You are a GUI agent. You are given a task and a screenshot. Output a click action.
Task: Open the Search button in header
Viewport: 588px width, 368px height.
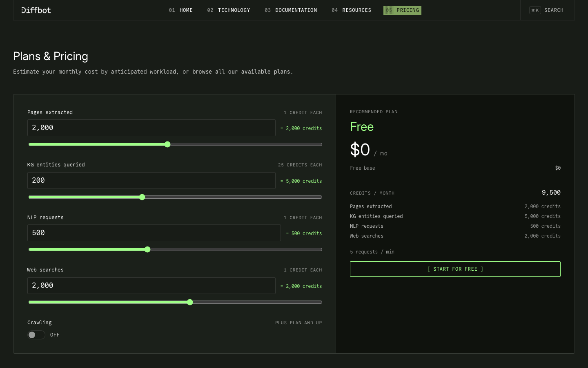click(546, 10)
